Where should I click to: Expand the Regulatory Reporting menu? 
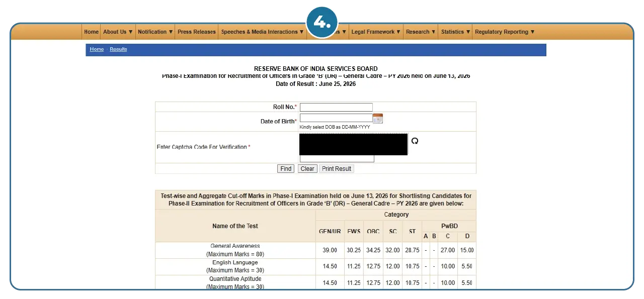505,32
